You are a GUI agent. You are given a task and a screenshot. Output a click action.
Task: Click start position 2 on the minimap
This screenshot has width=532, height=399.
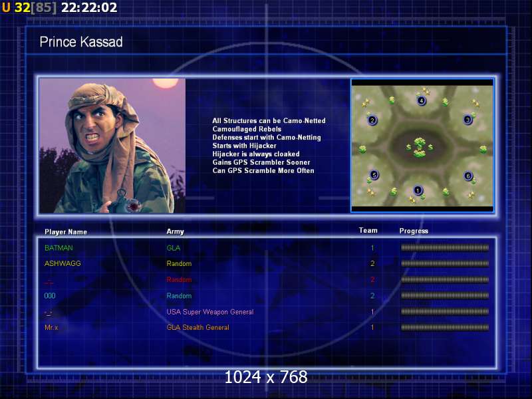tap(372, 120)
